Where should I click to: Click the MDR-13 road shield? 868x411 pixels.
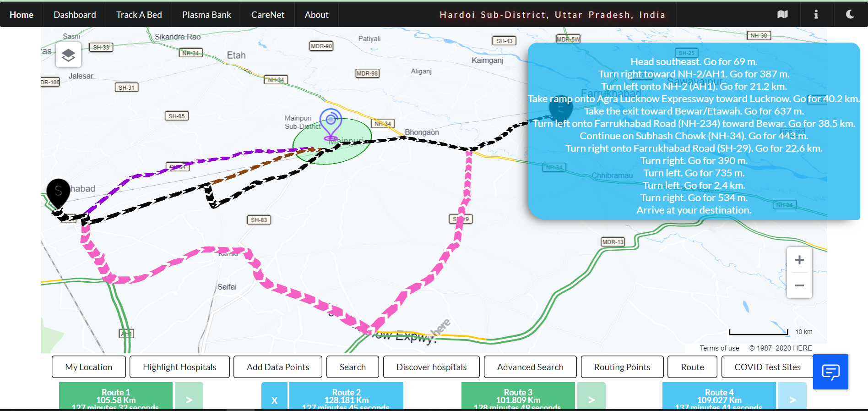coord(613,242)
